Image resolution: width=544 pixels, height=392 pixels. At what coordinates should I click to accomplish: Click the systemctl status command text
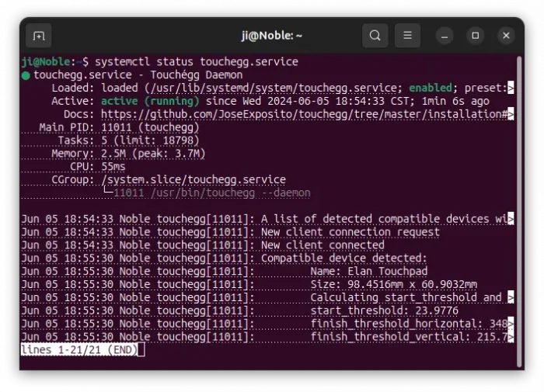point(196,61)
